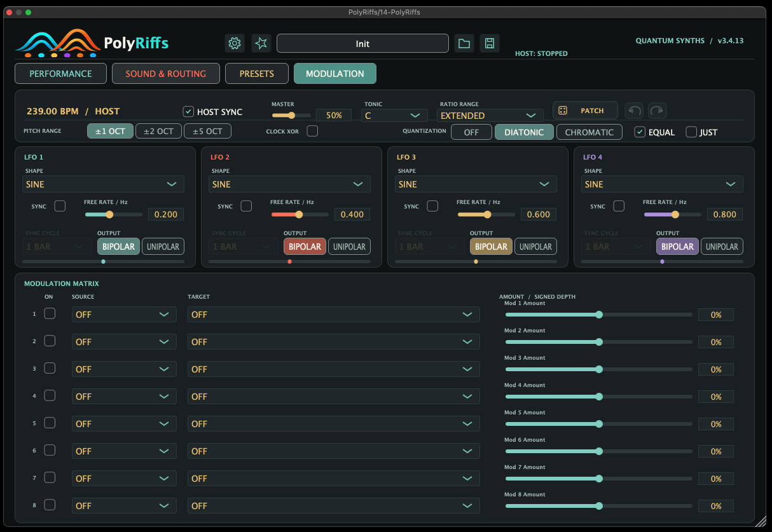
Task: Select ±5 OCT pitch range
Action: [x=207, y=132]
